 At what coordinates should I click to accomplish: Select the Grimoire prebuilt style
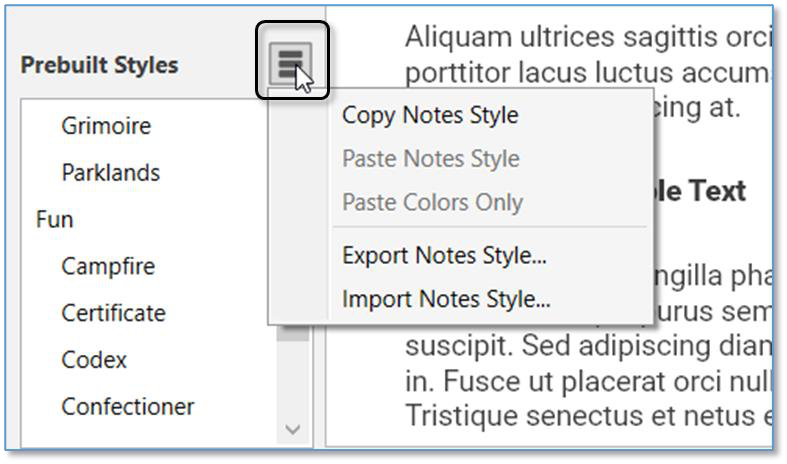106,126
